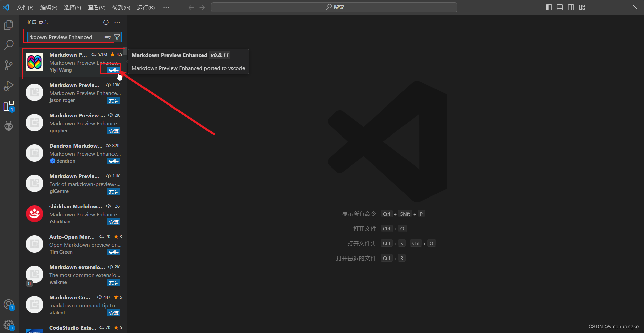644x333 pixels.
Task: Install Markdown Command extension by atalent
Action: click(114, 313)
